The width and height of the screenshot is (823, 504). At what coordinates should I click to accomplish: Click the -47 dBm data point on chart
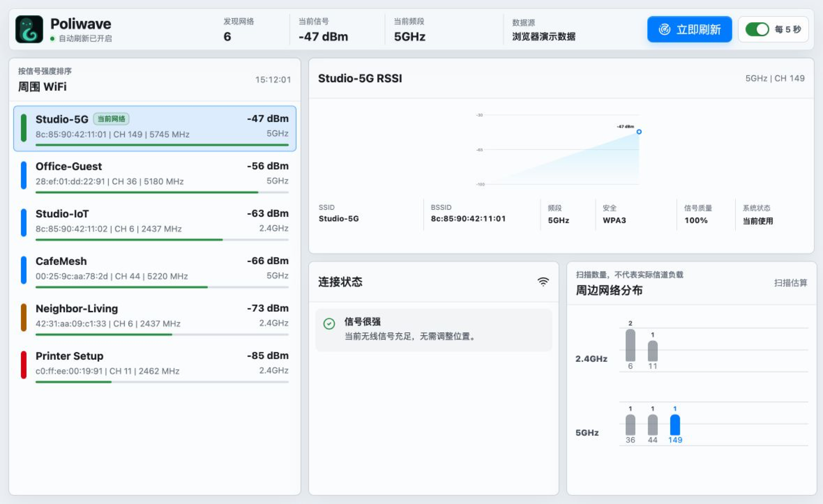pyautogui.click(x=639, y=131)
